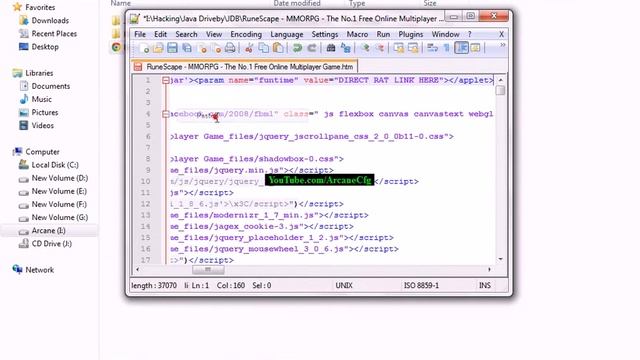
Task: Open the Edit menu
Action: 160,34
